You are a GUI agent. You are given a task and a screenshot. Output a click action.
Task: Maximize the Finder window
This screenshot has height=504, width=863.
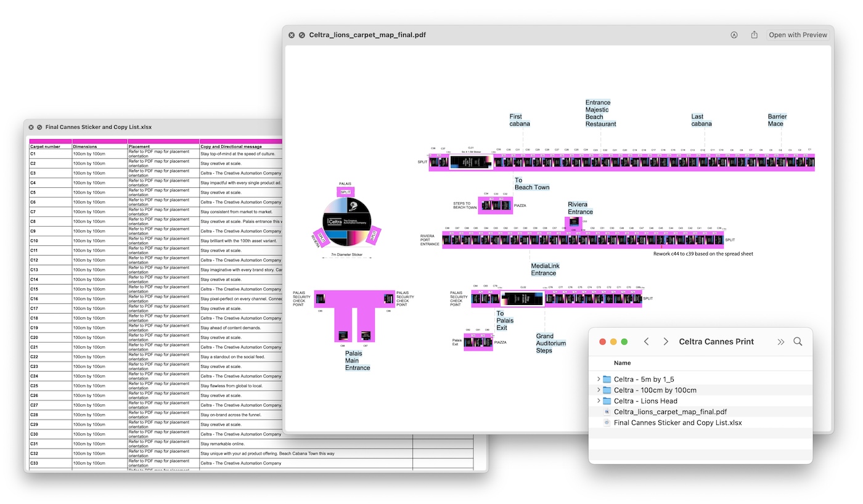tap(624, 342)
